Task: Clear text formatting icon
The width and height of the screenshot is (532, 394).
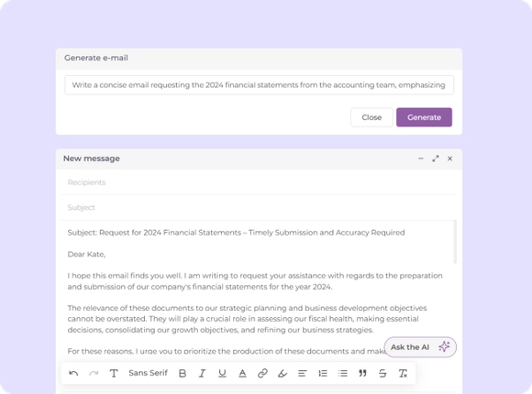Action: coord(403,373)
